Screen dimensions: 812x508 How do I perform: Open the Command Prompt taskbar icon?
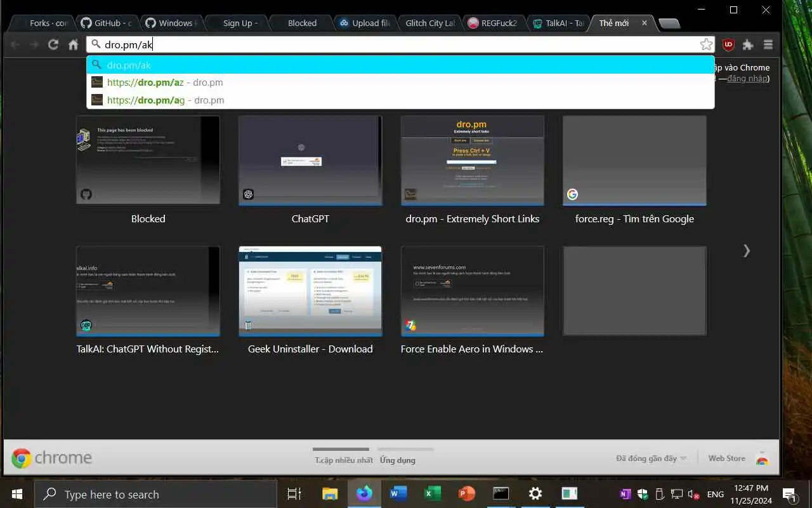[501, 494]
